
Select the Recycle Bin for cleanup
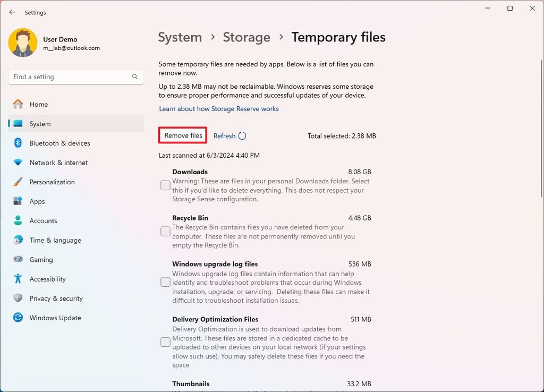pos(165,231)
